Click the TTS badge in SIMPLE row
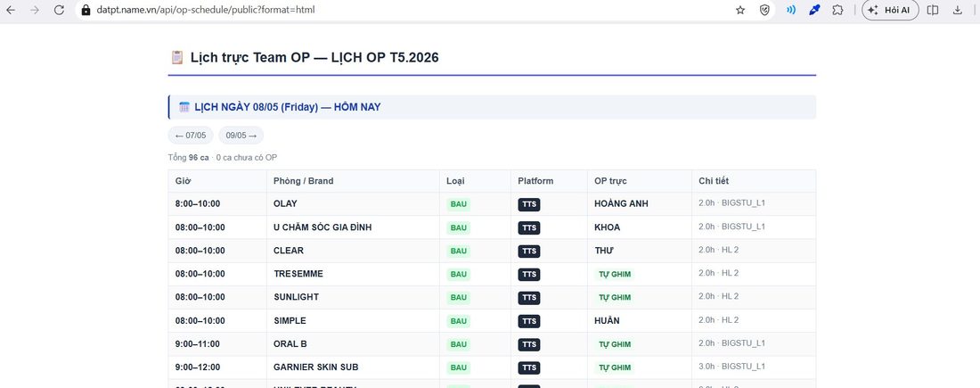Image resolution: width=980 pixels, height=388 pixels. click(x=528, y=321)
